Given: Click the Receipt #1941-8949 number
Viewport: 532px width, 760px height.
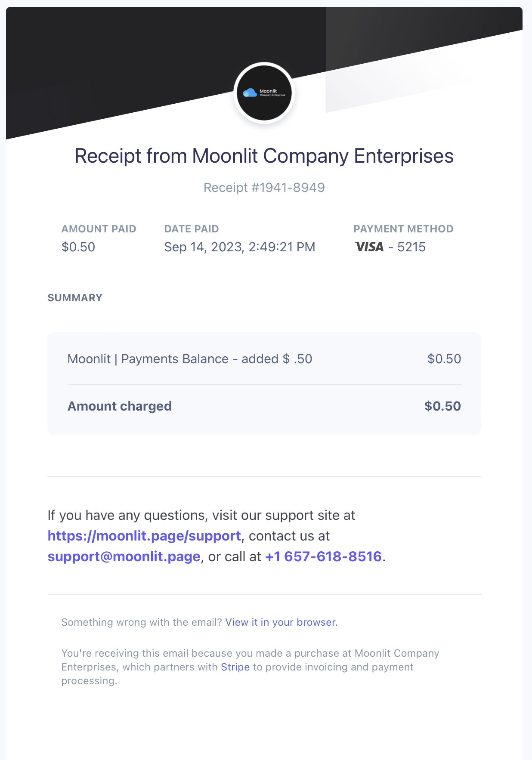Looking at the screenshot, I should pos(264,188).
